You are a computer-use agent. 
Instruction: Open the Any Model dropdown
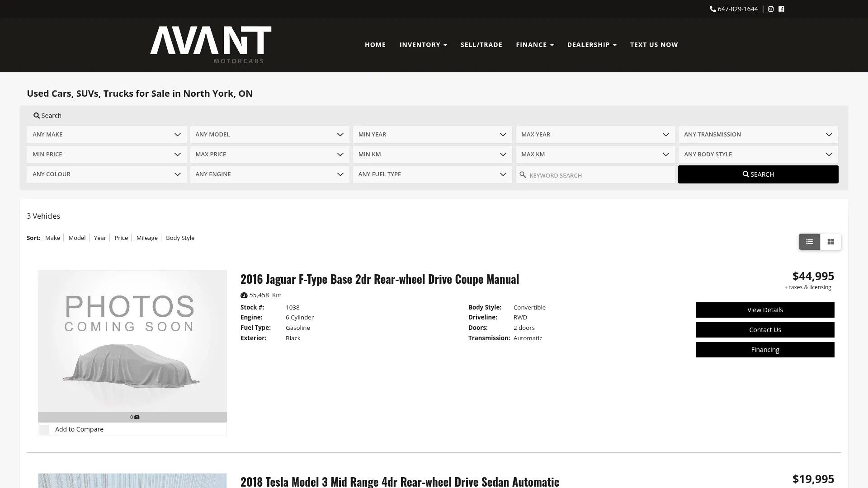click(269, 135)
